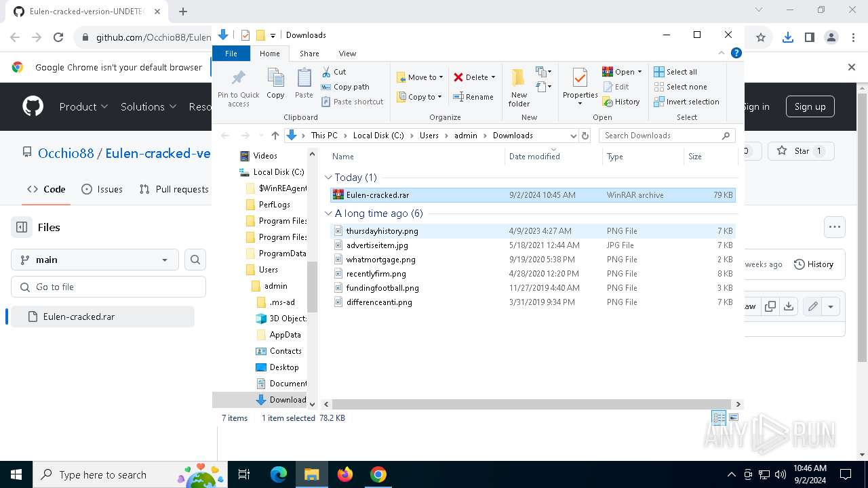The width and height of the screenshot is (868, 488).
Task: Open Explorer help question mark
Action: tap(736, 53)
